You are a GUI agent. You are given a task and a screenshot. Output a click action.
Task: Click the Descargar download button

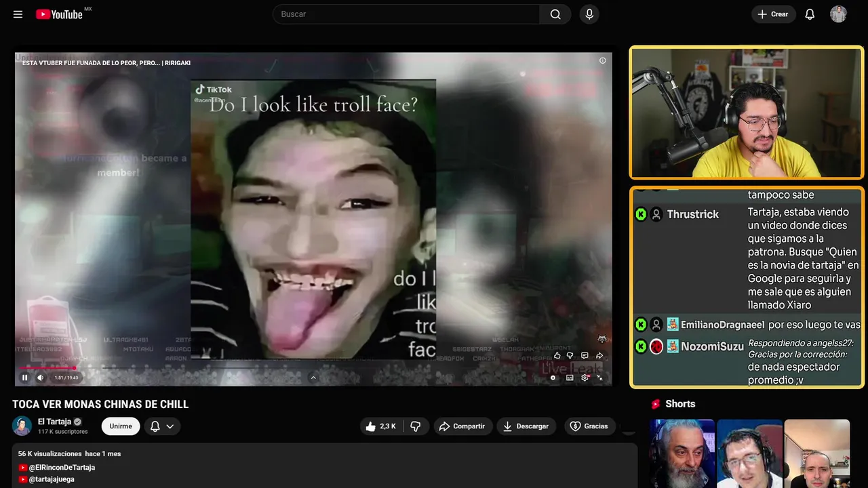pos(526,426)
